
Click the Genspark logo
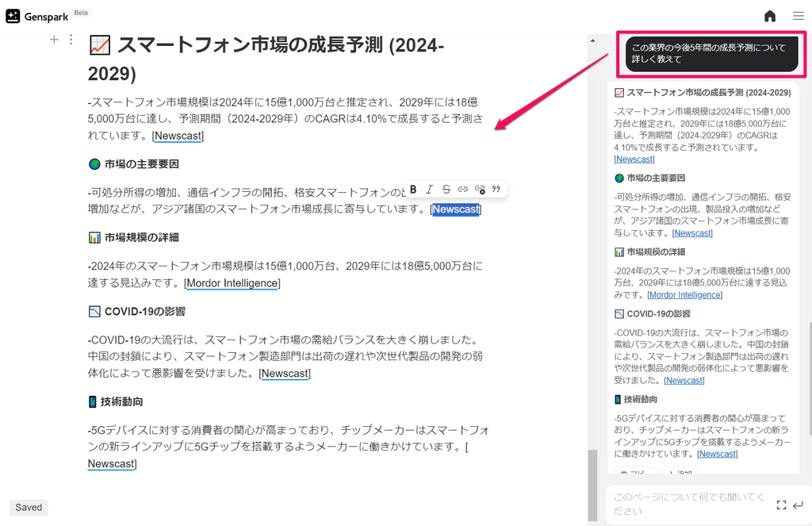coord(37,17)
